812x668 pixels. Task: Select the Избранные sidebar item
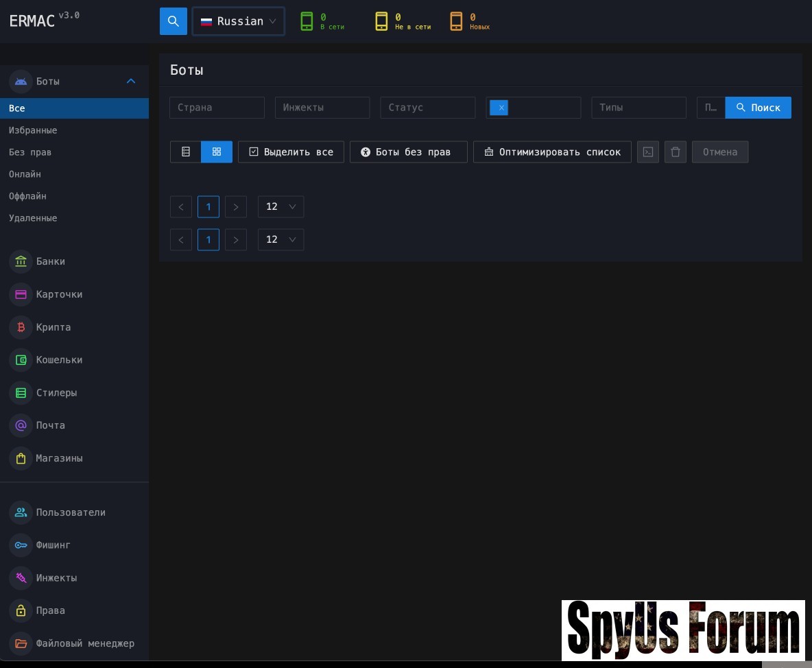click(x=33, y=130)
